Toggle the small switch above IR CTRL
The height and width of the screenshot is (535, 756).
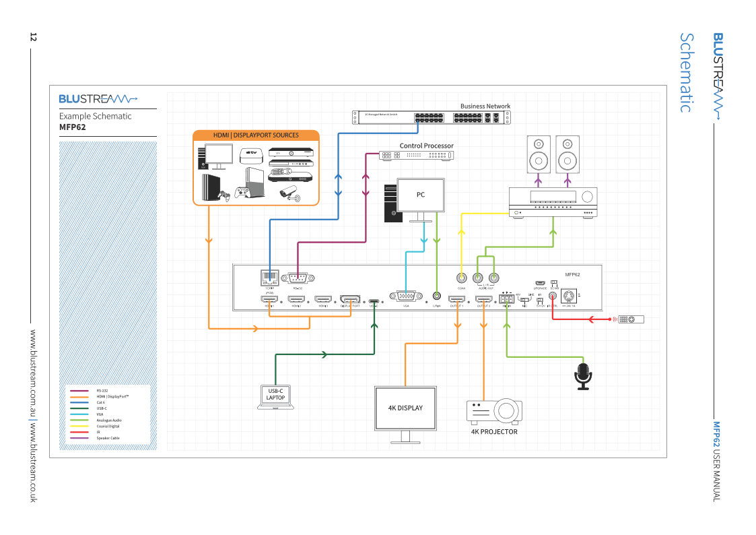[554, 283]
